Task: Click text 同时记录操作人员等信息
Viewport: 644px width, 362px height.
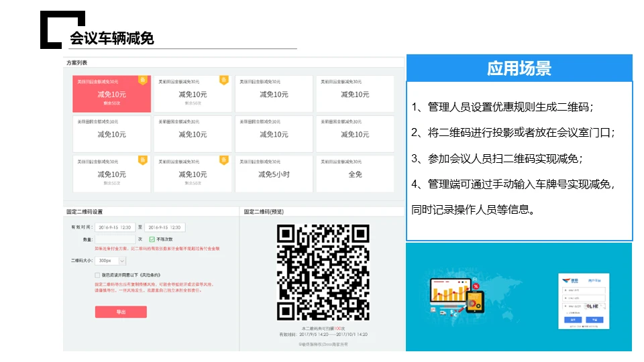Action: click(x=470, y=210)
